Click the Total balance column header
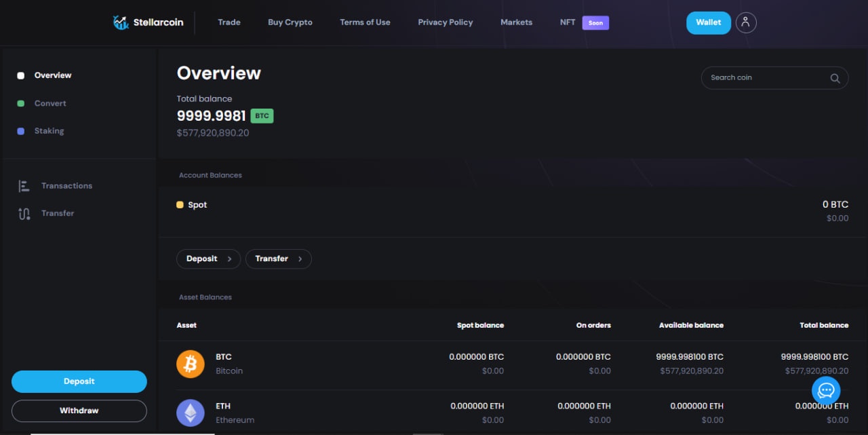This screenshot has height=435, width=868. click(x=824, y=326)
